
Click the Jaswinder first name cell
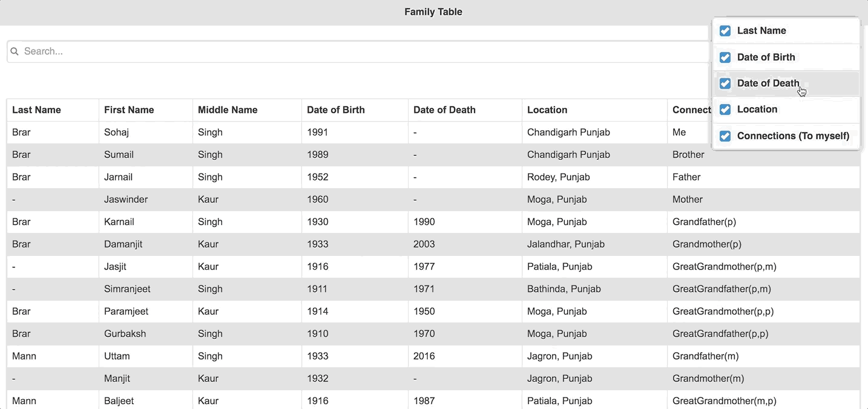pos(126,200)
